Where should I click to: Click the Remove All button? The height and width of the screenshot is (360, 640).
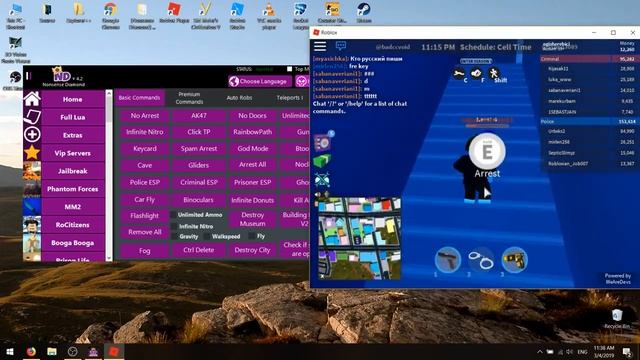coord(144,232)
